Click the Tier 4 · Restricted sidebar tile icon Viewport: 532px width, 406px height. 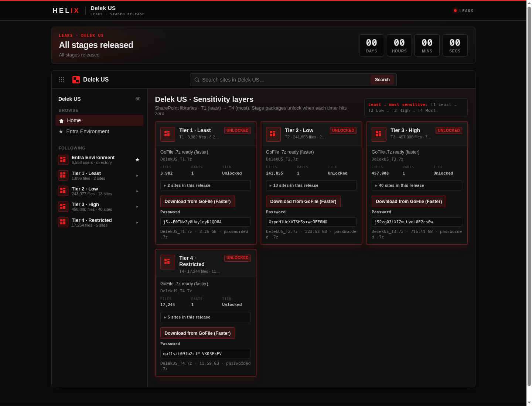[x=63, y=222]
